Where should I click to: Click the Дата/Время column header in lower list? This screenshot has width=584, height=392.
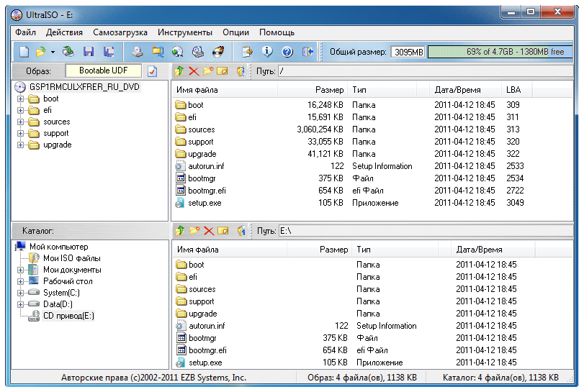pyautogui.click(x=479, y=250)
